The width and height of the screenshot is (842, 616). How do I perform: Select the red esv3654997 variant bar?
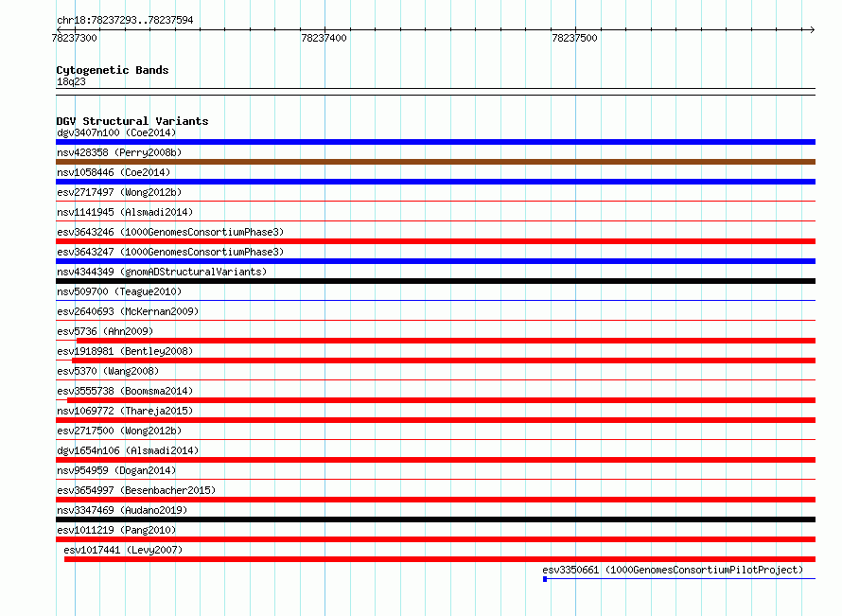(x=435, y=500)
